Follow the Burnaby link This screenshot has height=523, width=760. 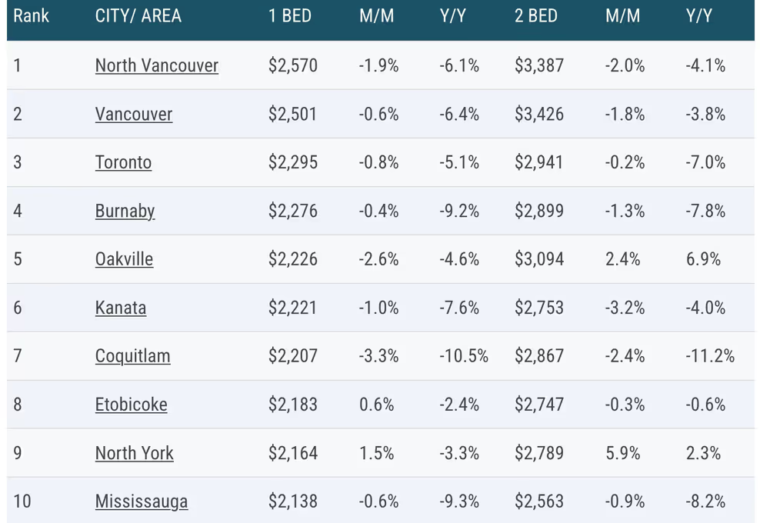[x=124, y=211]
